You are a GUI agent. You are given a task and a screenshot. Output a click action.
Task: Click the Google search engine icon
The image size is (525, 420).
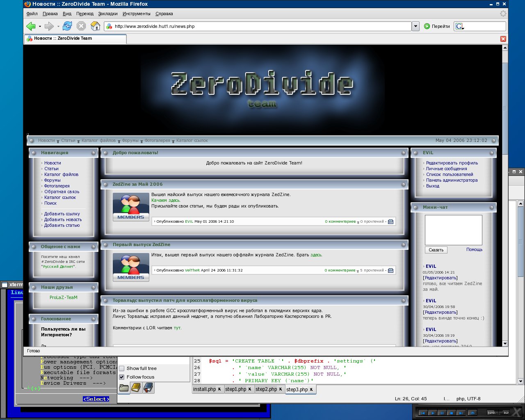pos(460,26)
